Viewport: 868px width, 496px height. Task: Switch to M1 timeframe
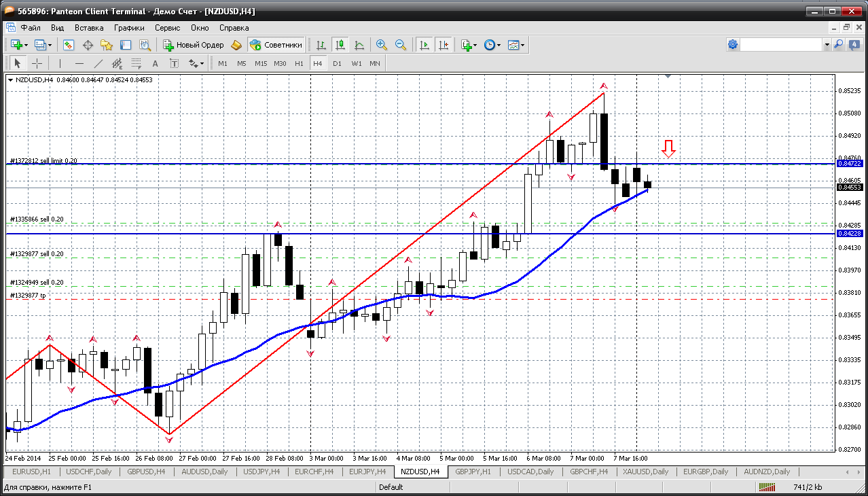(x=223, y=63)
